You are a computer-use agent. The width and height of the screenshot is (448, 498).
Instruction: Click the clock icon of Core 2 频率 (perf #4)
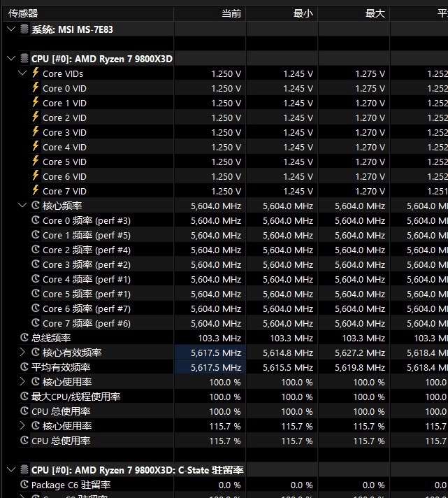coord(36,249)
